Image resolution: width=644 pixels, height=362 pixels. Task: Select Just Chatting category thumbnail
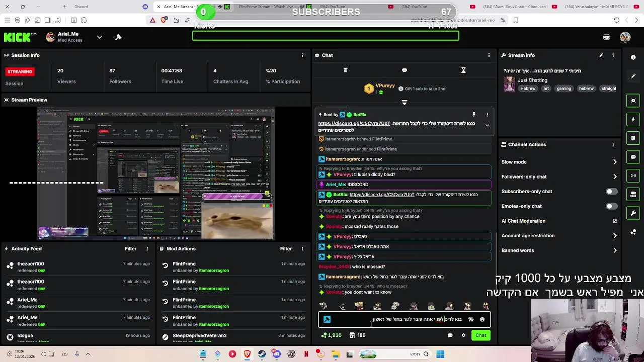509,84
